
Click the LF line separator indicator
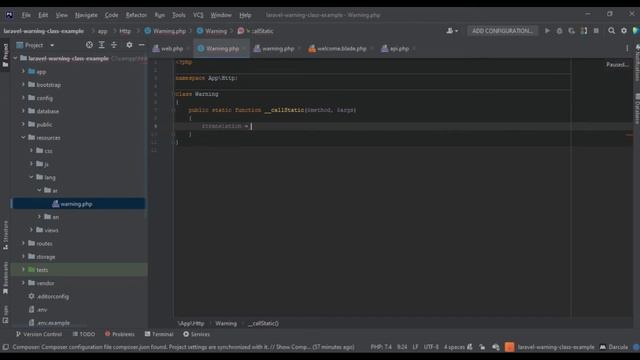click(x=415, y=347)
